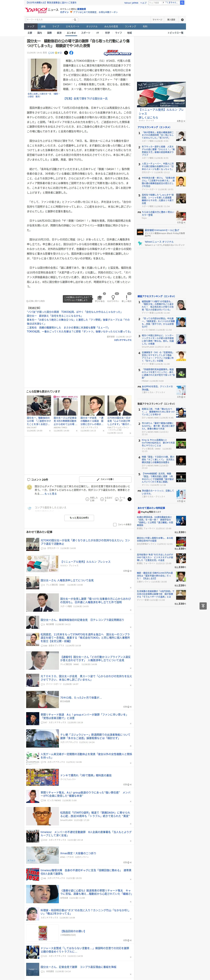Click もっと見る link in first comment

[x=50, y=494]
